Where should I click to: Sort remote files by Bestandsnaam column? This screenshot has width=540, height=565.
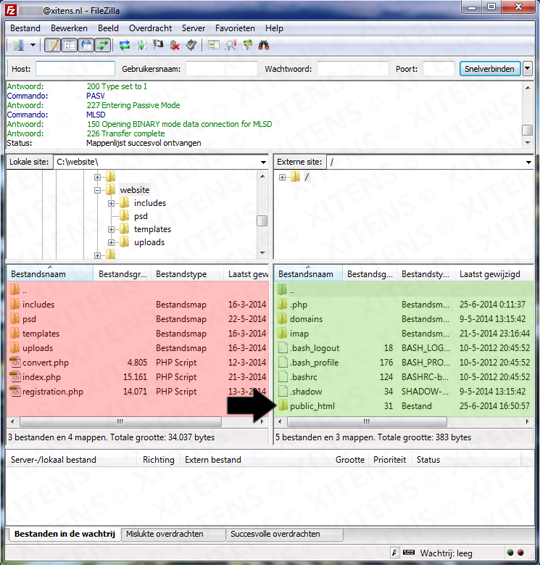(308, 274)
